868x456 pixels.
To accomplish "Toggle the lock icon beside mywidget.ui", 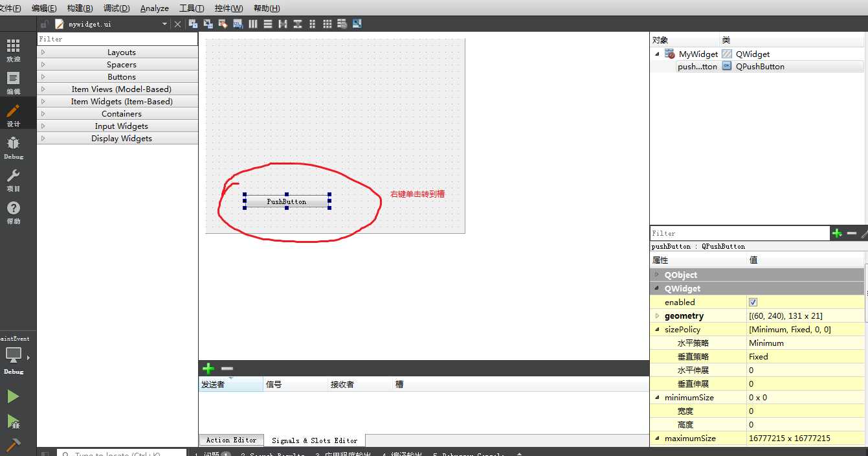I will [45, 24].
